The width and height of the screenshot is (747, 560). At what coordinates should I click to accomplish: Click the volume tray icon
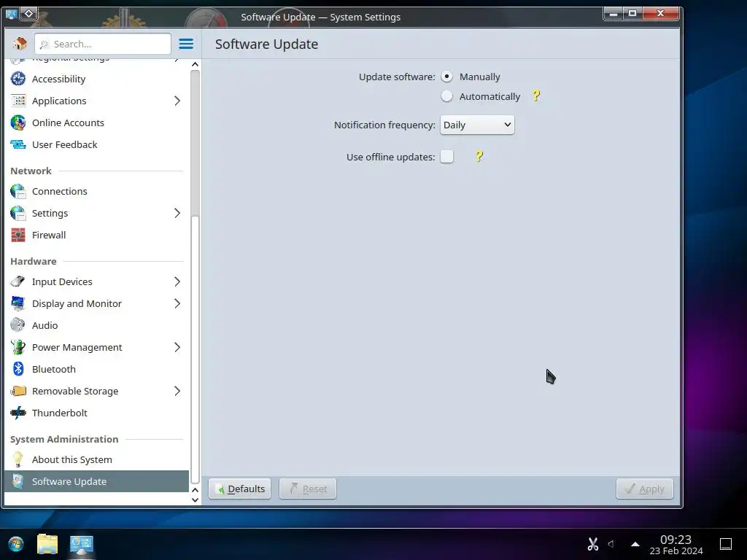611,544
